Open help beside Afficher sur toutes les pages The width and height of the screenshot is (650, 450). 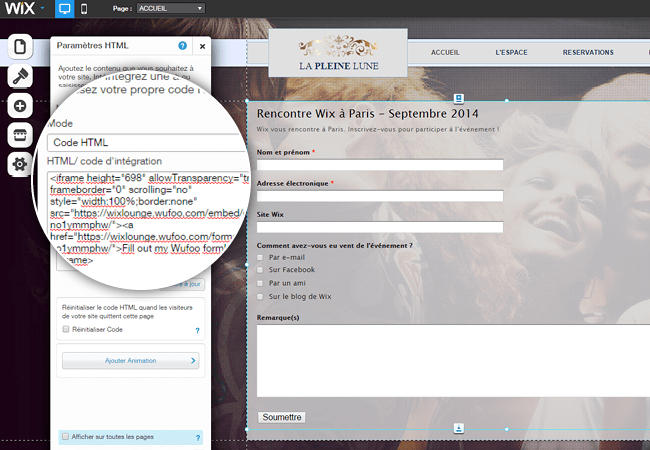tap(198, 438)
